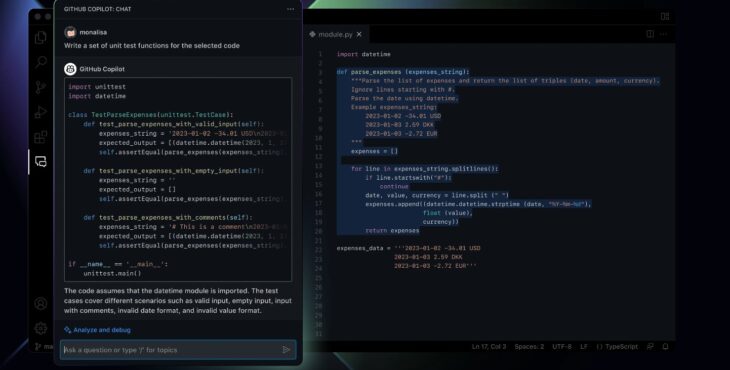Click Ln 17, Col 3 in status bar
The width and height of the screenshot is (730, 370).
tap(489, 347)
